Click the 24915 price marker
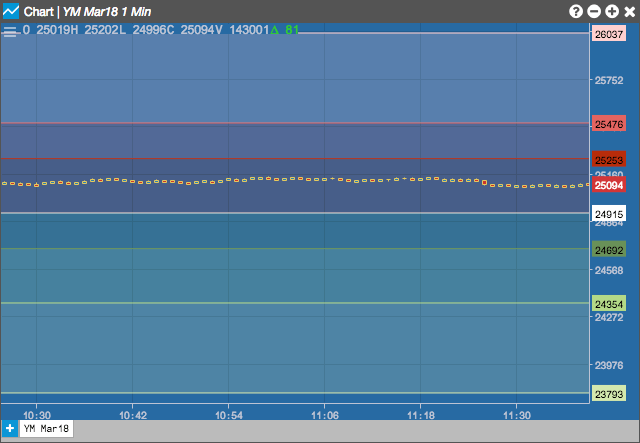The height and width of the screenshot is (443, 640). click(609, 214)
